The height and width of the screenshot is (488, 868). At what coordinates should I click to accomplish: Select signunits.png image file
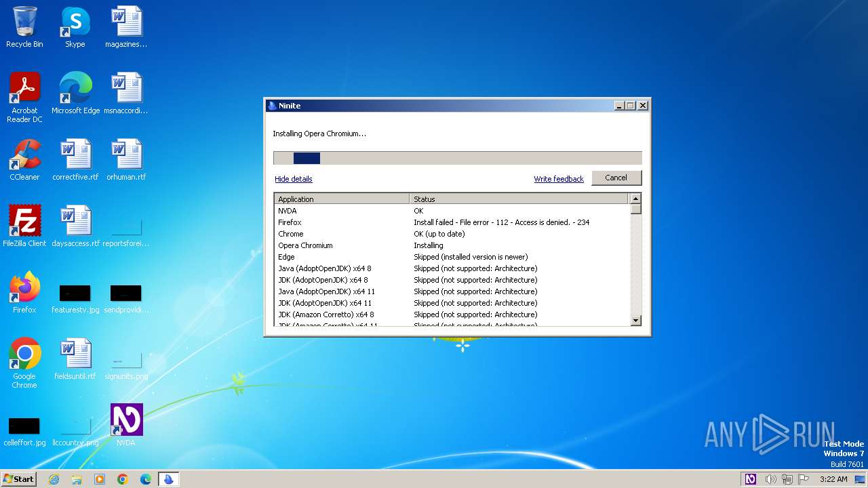pos(126,365)
